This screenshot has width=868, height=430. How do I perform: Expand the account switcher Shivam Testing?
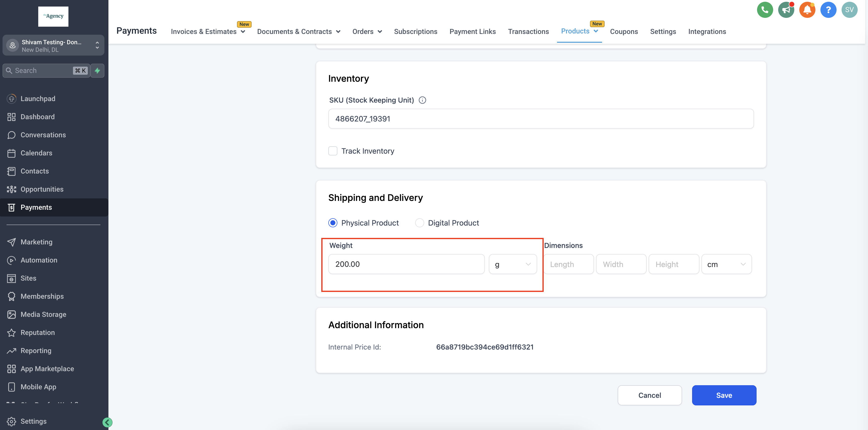click(53, 46)
